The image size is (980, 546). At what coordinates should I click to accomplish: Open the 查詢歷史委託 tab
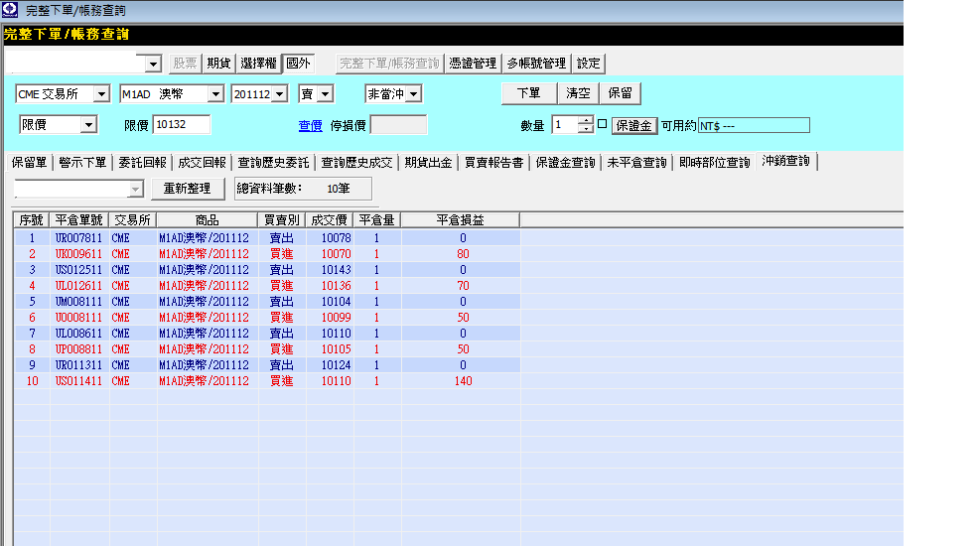pos(273,163)
